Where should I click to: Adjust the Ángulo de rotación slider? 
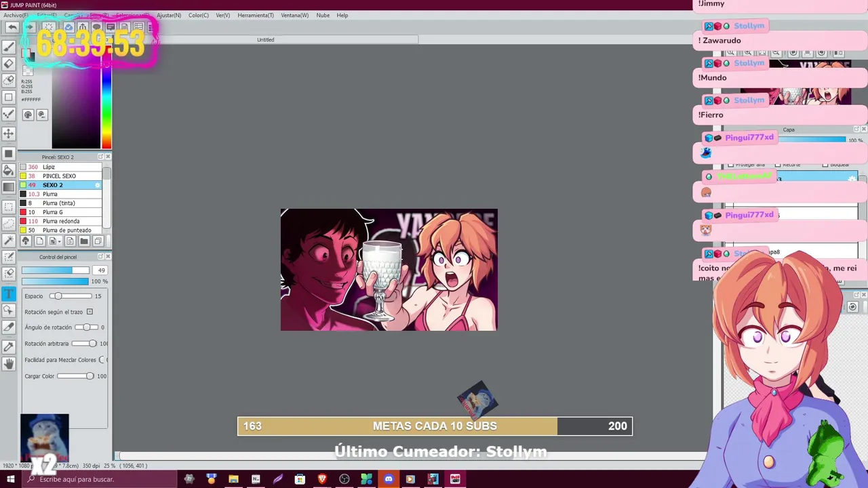coord(86,327)
